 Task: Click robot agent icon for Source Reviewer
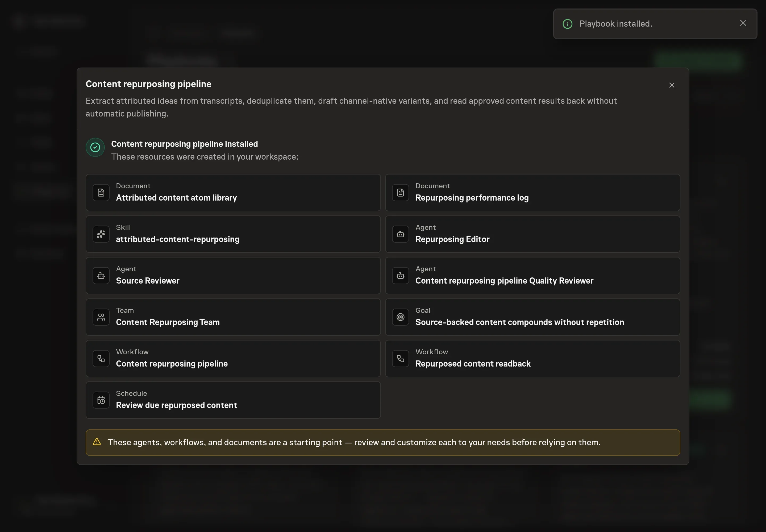[101, 276]
